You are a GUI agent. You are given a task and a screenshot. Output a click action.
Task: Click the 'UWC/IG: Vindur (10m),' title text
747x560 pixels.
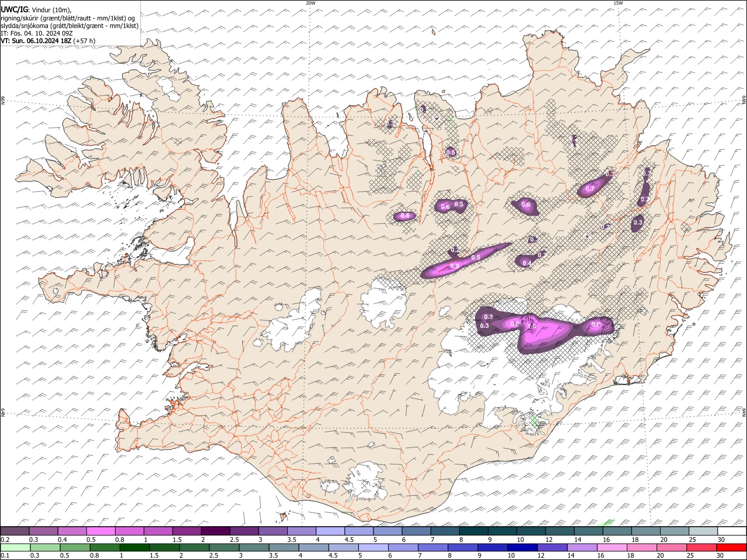click(x=36, y=10)
